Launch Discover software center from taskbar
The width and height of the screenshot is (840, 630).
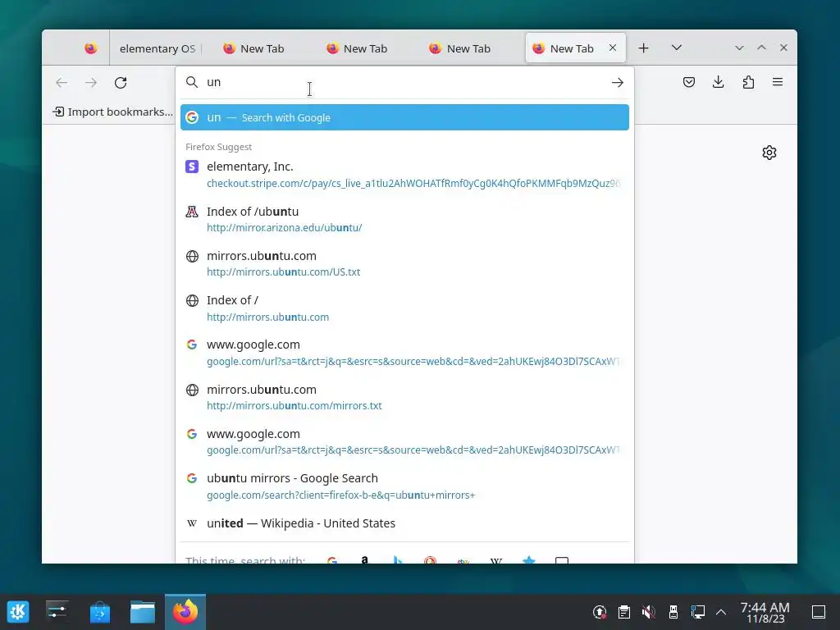pos(99,611)
